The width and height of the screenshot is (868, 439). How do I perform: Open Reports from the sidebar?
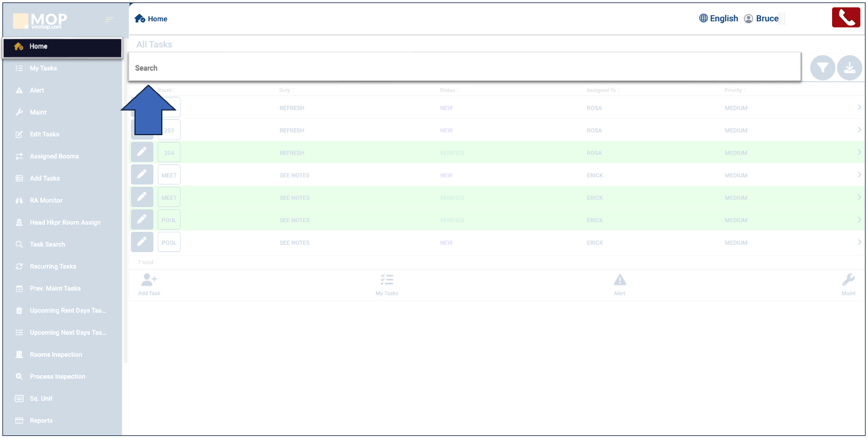[41, 421]
